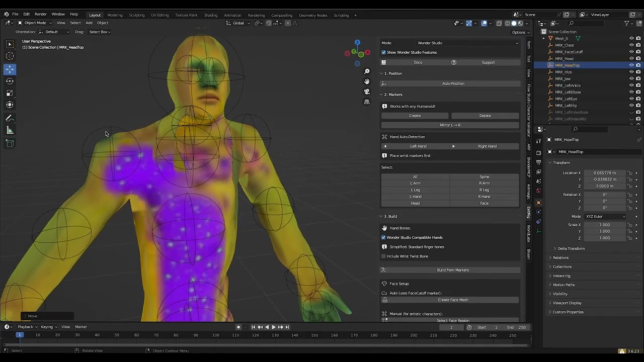Select the Add Cube tool

click(x=10, y=144)
